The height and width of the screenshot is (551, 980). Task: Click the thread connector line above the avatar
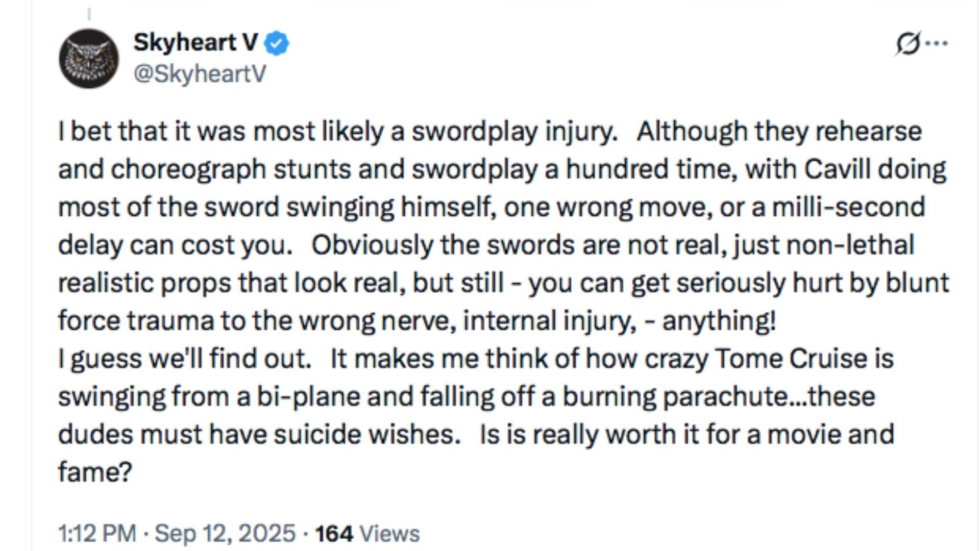tap(89, 14)
